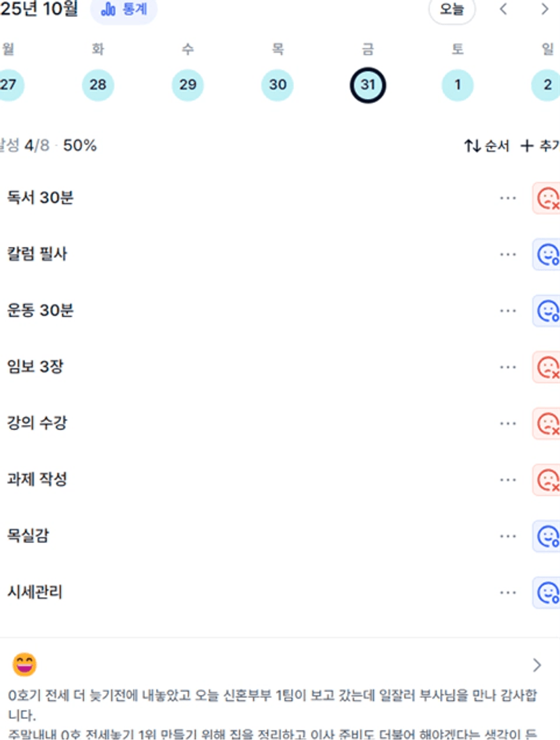Toggle the 목실감 status face icon
560x740 pixels.
pos(546,536)
